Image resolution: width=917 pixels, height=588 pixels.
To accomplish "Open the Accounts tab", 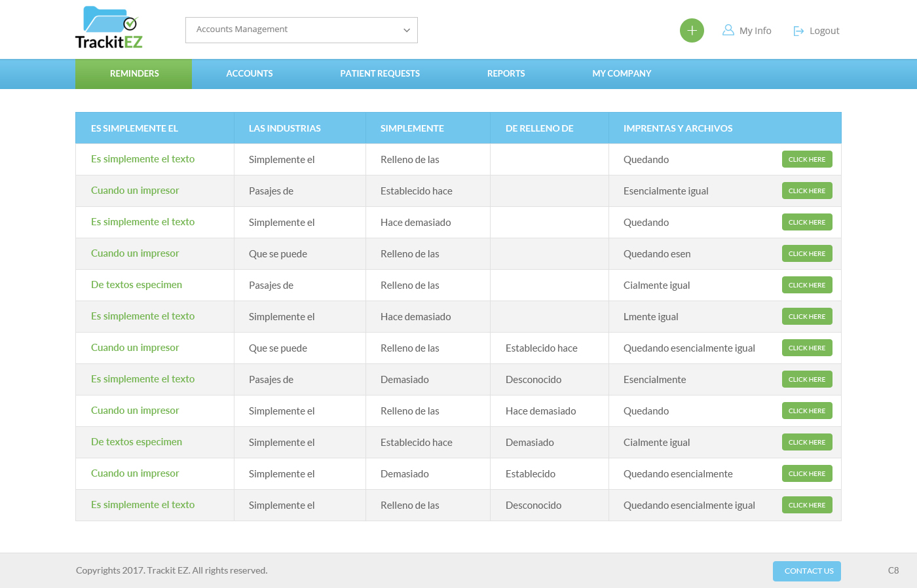I will pos(249,74).
